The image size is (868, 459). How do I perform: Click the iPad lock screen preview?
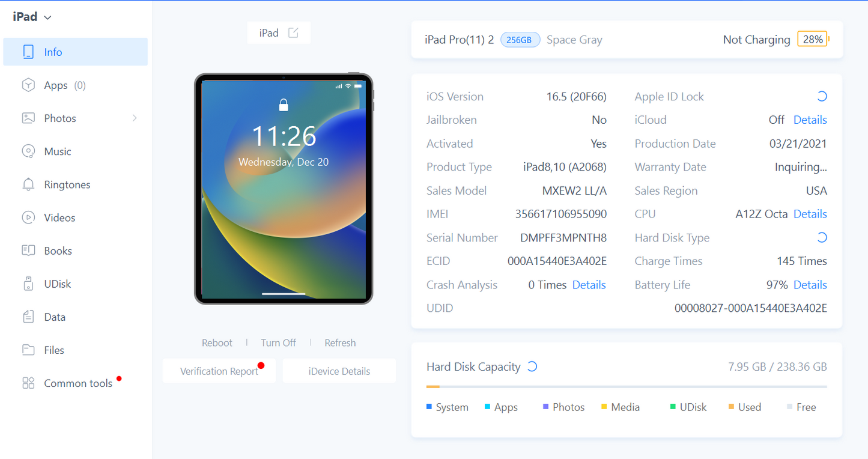coord(284,189)
